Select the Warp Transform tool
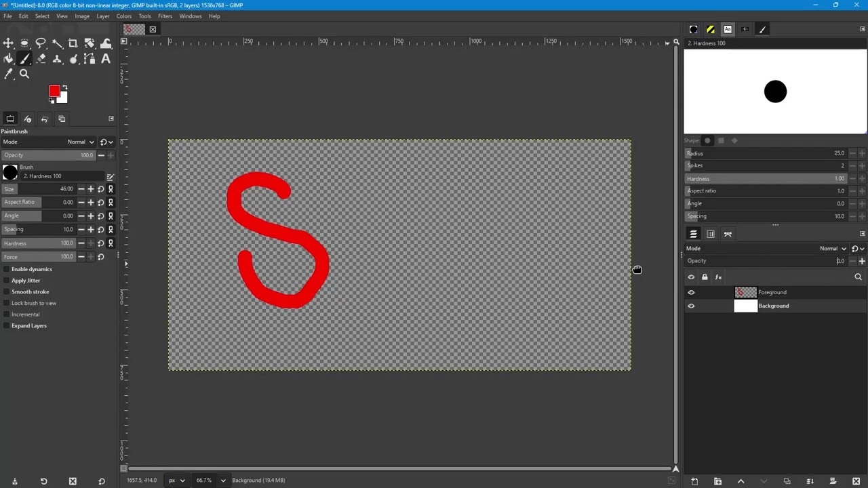 (x=106, y=43)
